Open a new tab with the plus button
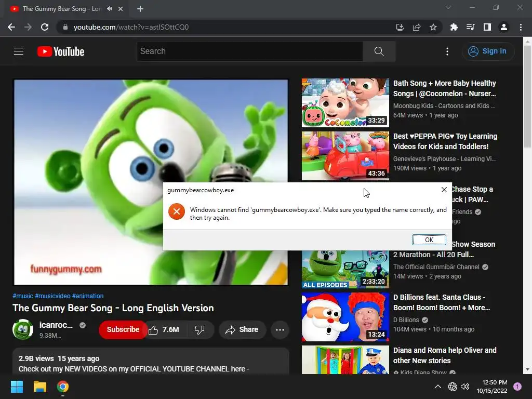This screenshot has width=532, height=399. point(140,9)
